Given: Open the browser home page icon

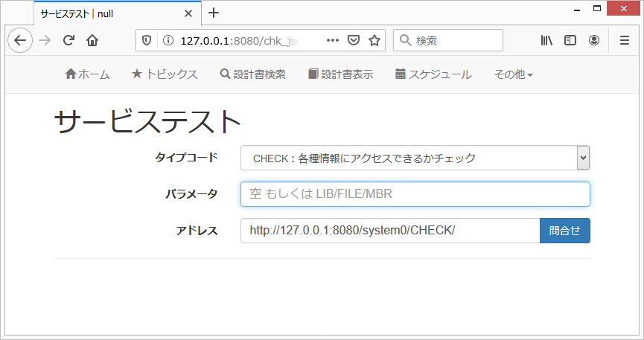Looking at the screenshot, I should point(92,40).
